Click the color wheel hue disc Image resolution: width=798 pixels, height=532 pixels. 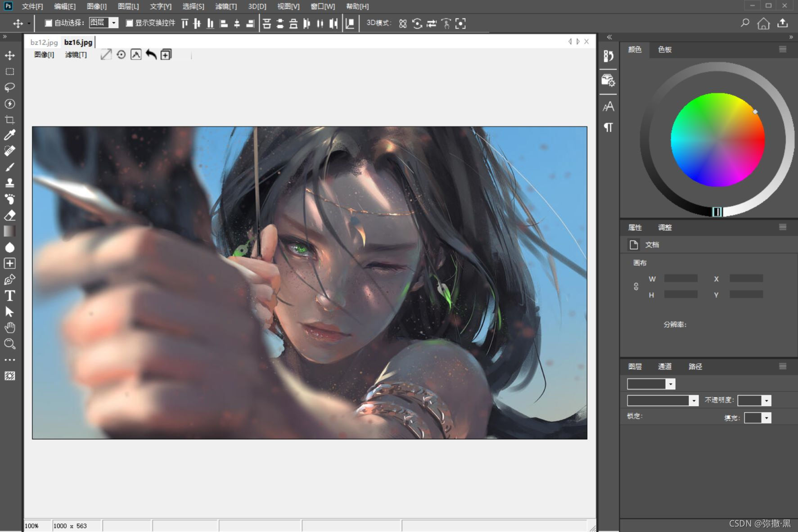click(717, 140)
